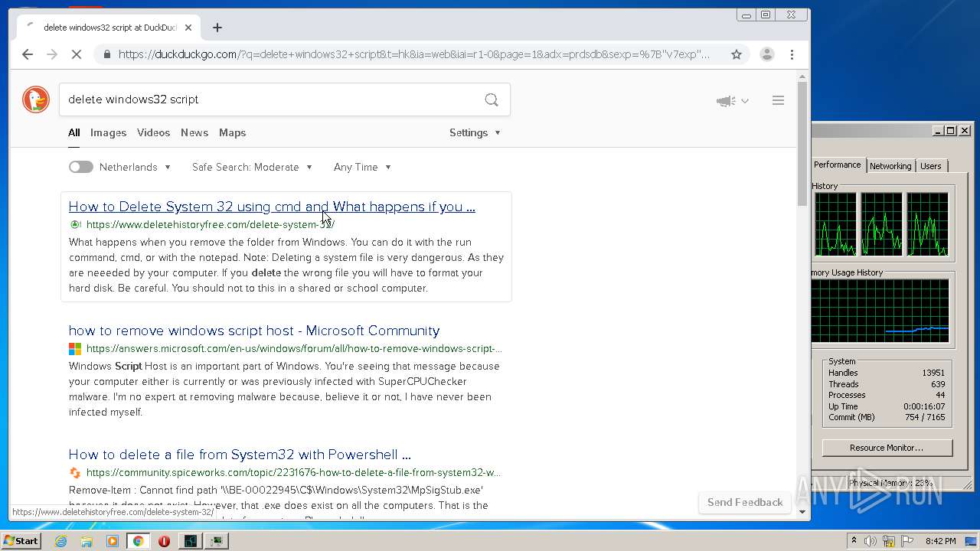The height and width of the screenshot is (551, 980).
Task: Expand the Settings dropdown
Action: click(475, 132)
